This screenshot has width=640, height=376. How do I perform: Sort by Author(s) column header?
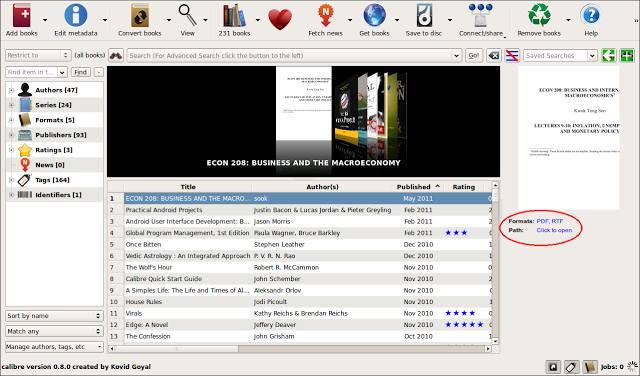click(322, 187)
